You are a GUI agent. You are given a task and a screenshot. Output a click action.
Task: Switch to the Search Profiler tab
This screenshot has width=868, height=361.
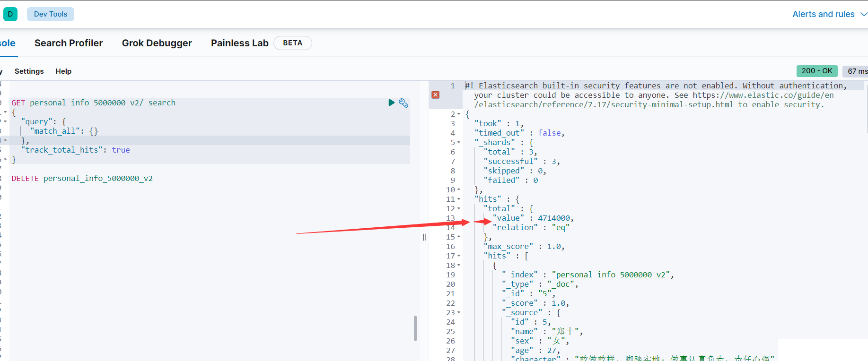(69, 43)
